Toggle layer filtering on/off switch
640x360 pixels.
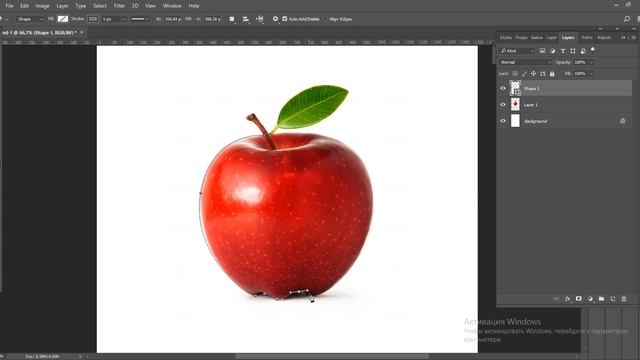pyautogui.click(x=593, y=50)
